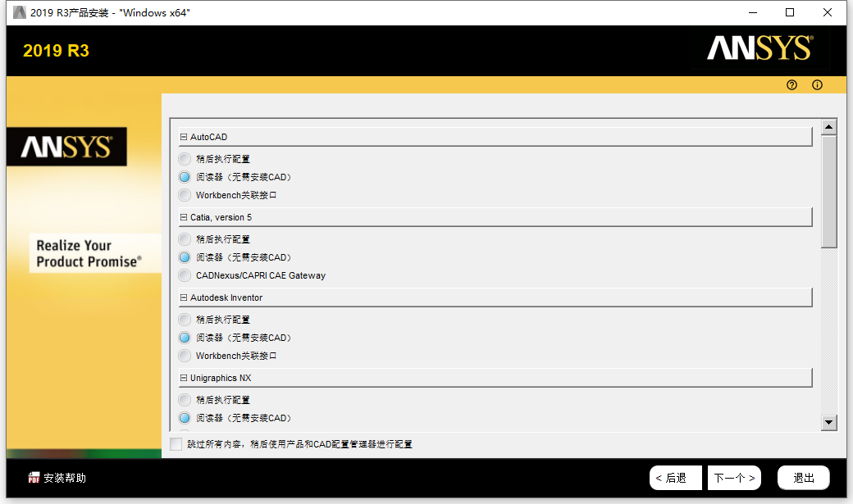Open the 安装帮助 link text

(65, 478)
